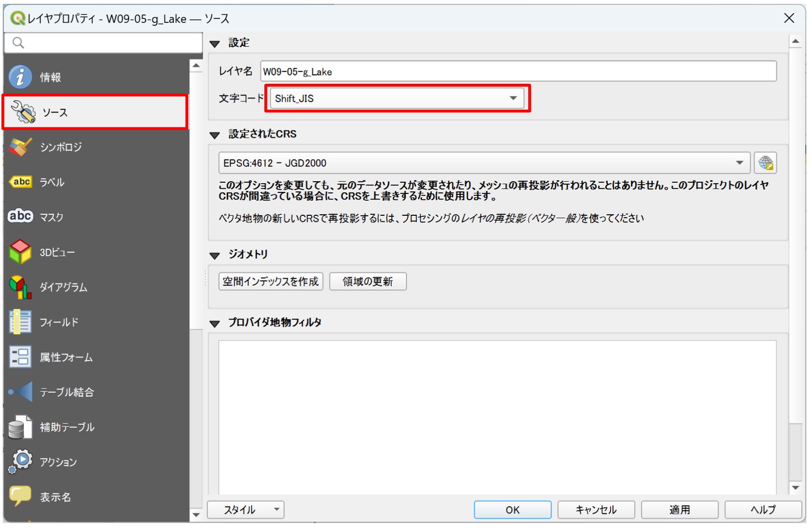Collapse the ジオメトリ section
This screenshot has height=528, width=812.
coord(215,255)
